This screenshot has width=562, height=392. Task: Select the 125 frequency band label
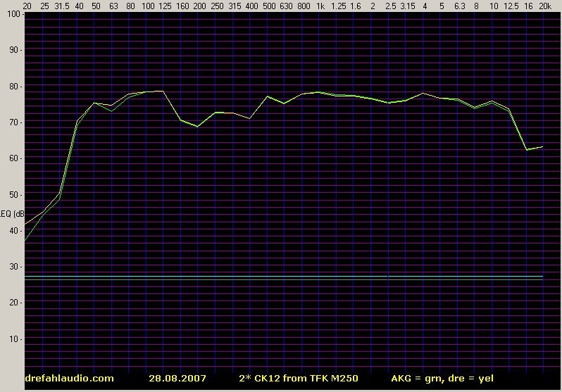click(165, 6)
